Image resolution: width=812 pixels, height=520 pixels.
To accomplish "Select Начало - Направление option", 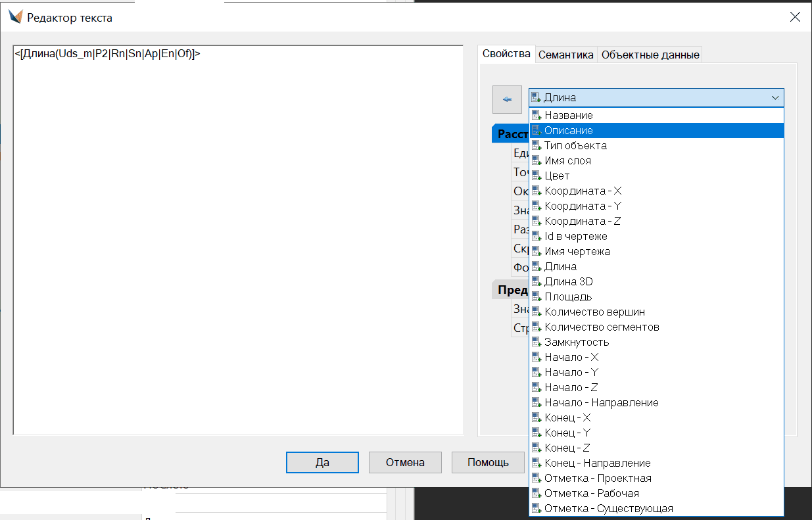I will coord(657,402).
